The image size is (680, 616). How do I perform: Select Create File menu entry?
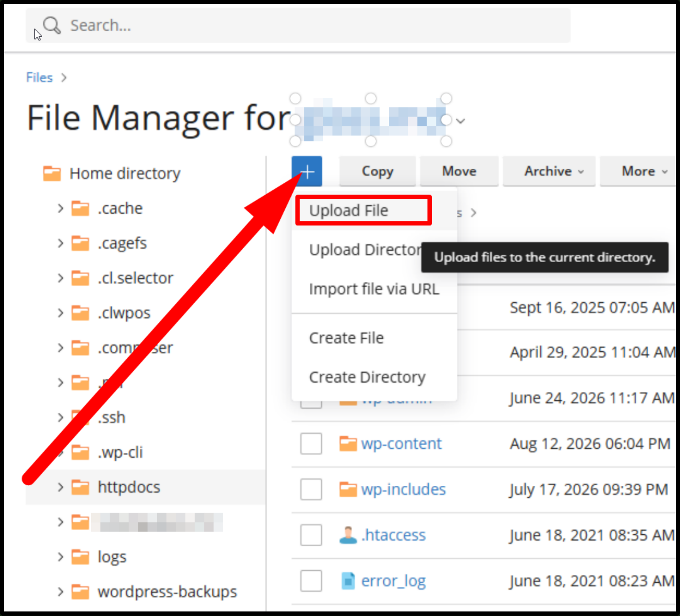pyautogui.click(x=374, y=338)
